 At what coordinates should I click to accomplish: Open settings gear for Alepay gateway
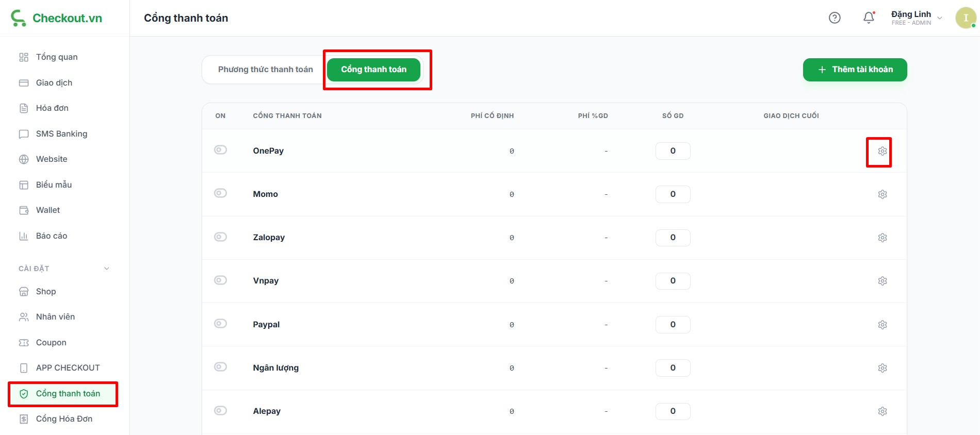(882, 411)
